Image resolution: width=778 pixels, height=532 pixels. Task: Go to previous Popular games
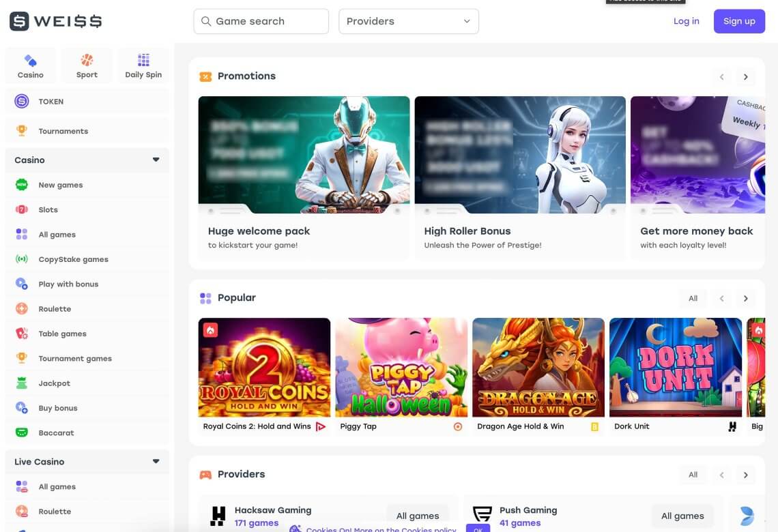721,299
